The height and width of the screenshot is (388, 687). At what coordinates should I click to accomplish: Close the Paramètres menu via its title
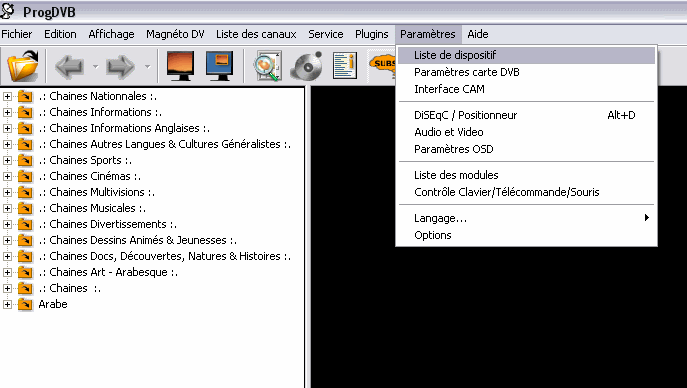click(428, 34)
